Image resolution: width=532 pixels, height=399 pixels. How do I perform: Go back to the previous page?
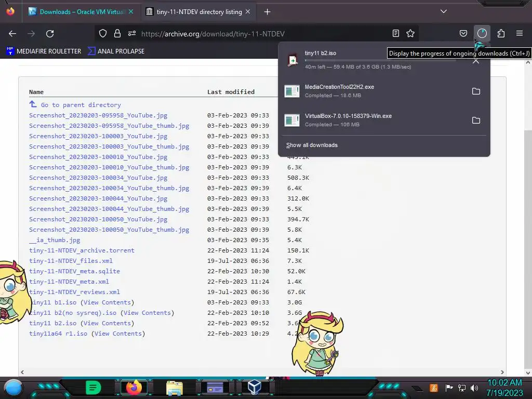[x=12, y=34]
